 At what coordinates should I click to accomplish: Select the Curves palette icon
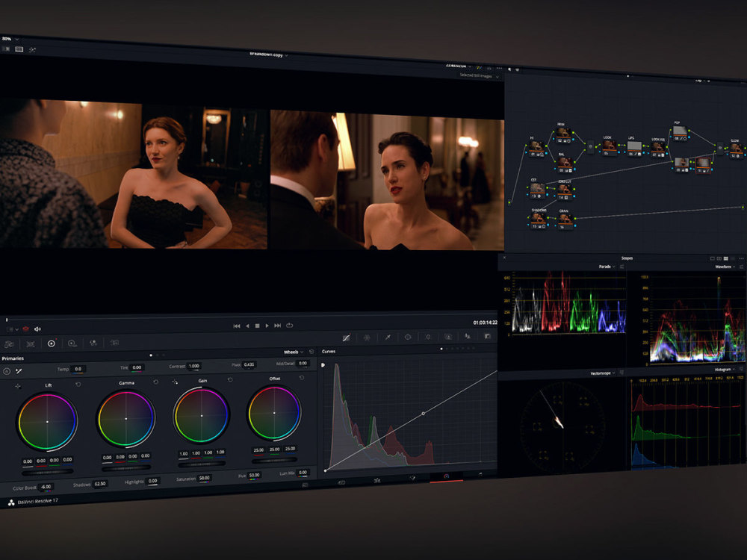(347, 337)
